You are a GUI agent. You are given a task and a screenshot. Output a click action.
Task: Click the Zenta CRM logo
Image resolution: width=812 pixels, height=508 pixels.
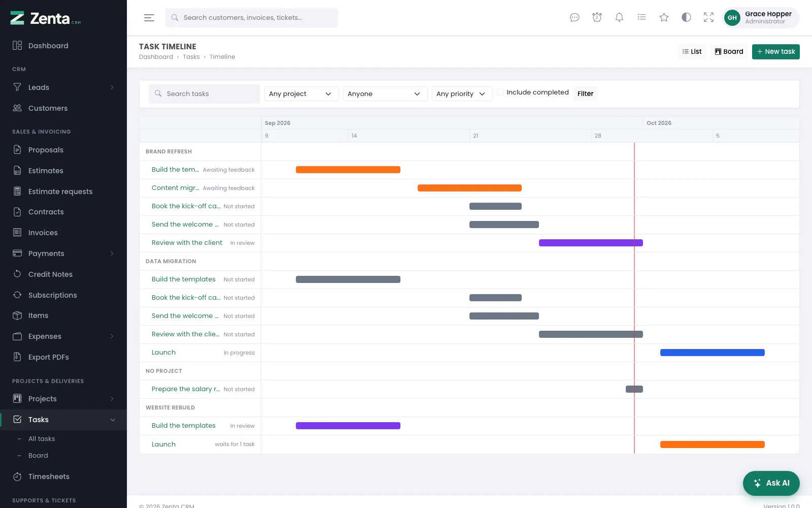tap(46, 18)
